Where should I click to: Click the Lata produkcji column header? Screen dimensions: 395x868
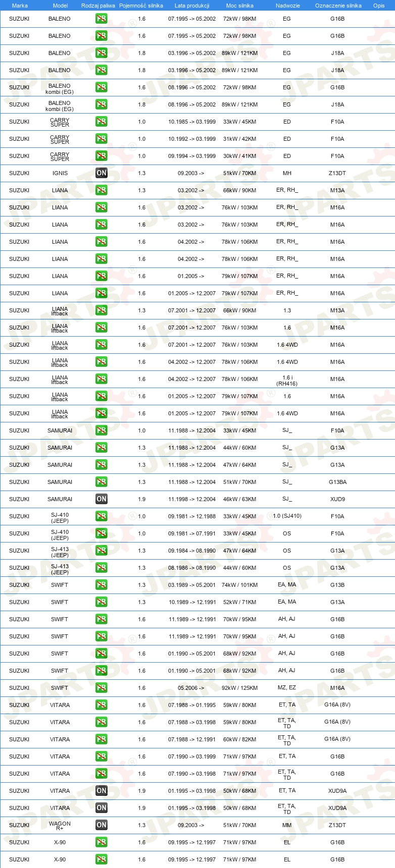click(x=192, y=6)
